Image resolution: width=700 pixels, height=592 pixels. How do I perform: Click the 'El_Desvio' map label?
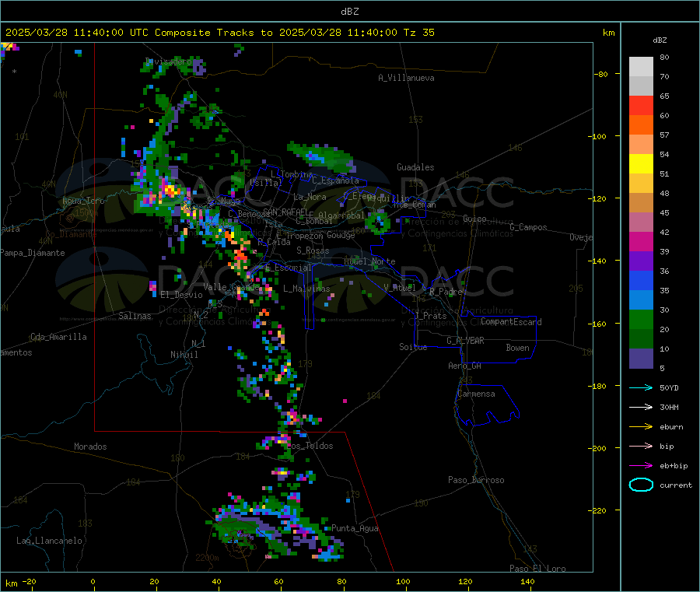point(181,295)
